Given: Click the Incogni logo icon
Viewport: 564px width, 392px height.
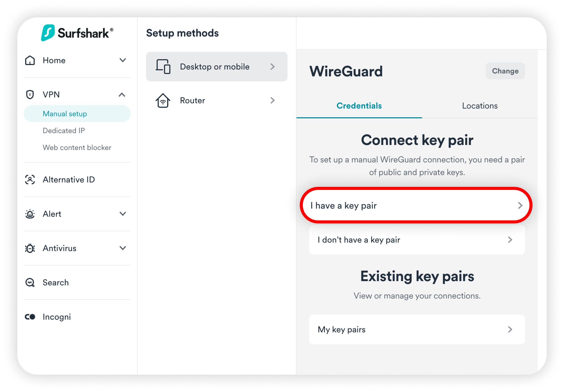Looking at the screenshot, I should 30,317.
